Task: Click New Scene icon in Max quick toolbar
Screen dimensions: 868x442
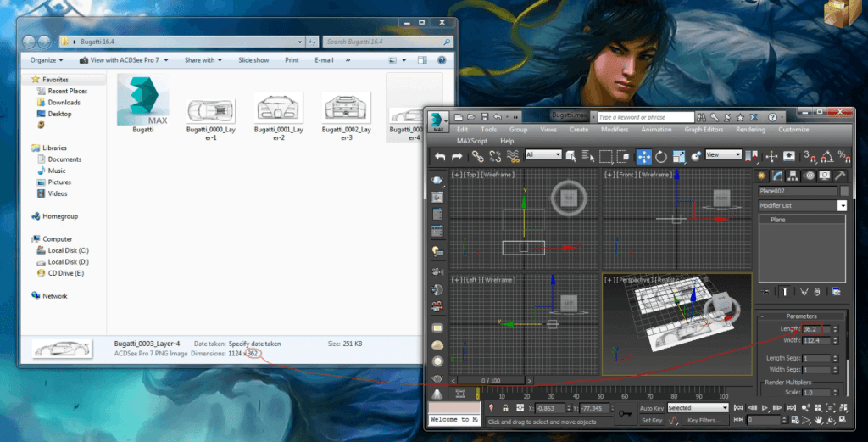Action: click(x=459, y=117)
